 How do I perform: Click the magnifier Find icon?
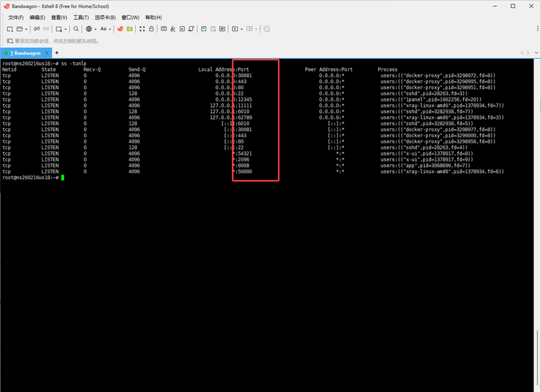(76, 29)
